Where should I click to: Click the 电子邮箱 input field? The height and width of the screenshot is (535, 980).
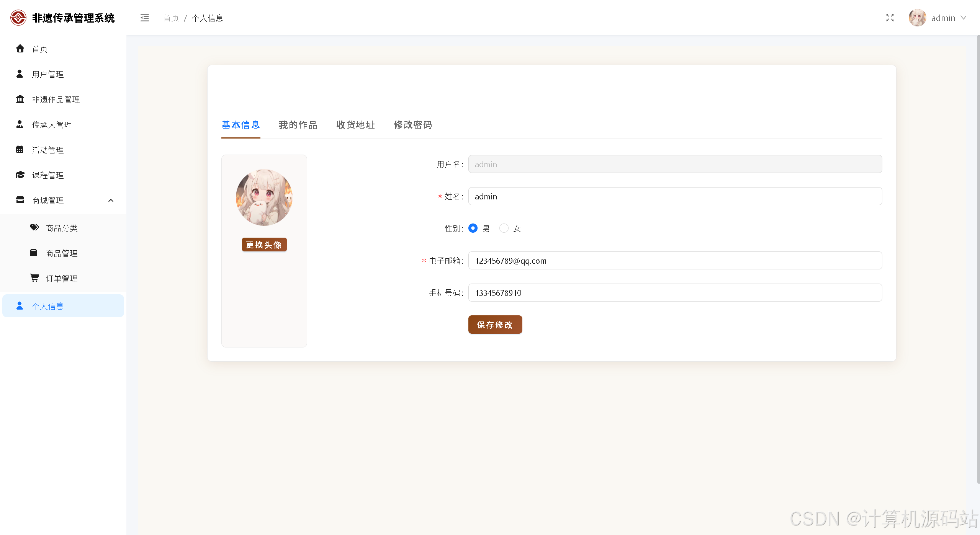click(x=675, y=261)
